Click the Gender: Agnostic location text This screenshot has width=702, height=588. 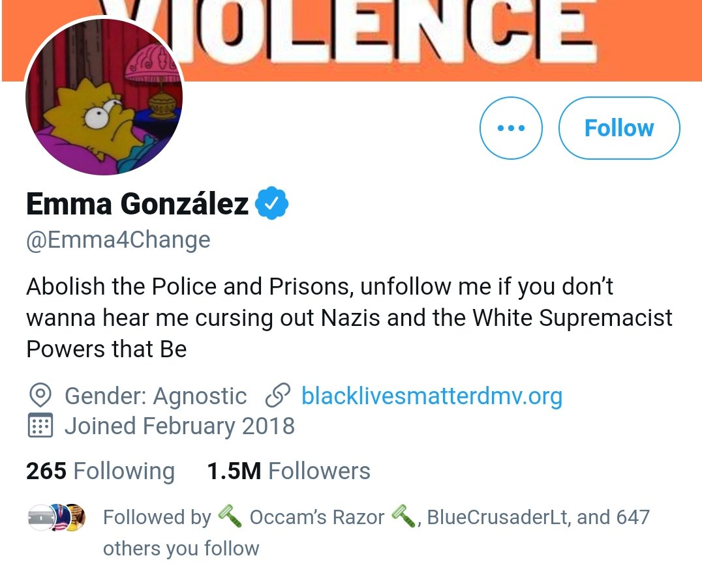[x=156, y=396]
